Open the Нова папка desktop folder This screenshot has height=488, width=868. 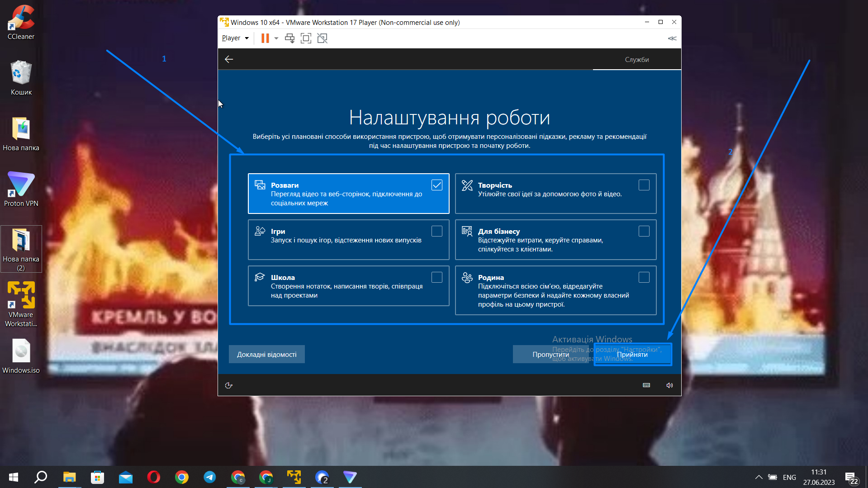pyautogui.click(x=21, y=134)
